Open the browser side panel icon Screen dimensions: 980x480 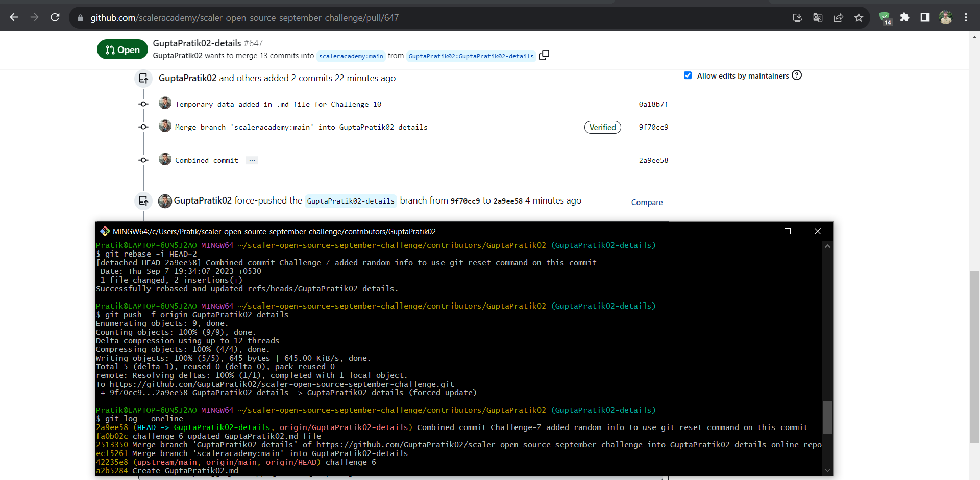tap(924, 17)
